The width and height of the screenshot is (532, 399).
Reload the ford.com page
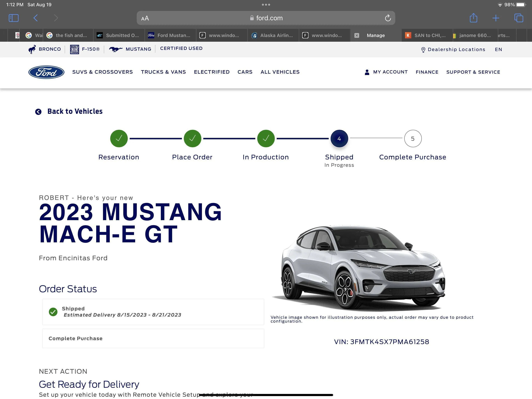click(388, 18)
